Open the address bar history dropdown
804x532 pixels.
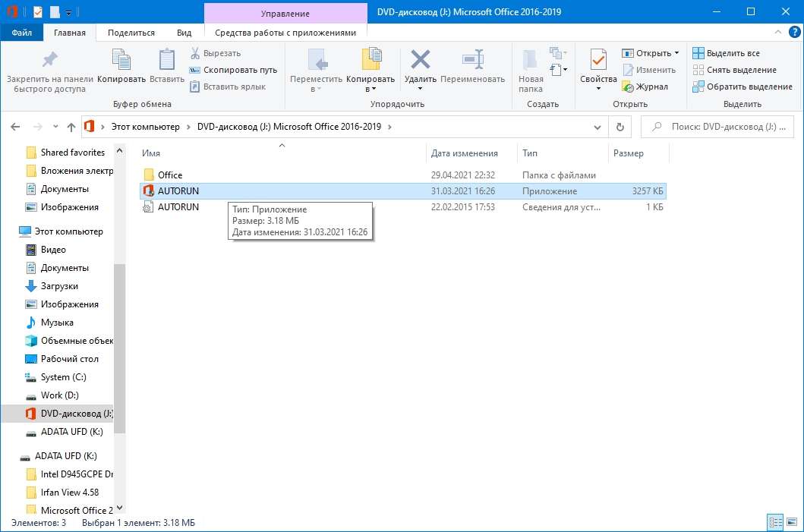[599, 127]
